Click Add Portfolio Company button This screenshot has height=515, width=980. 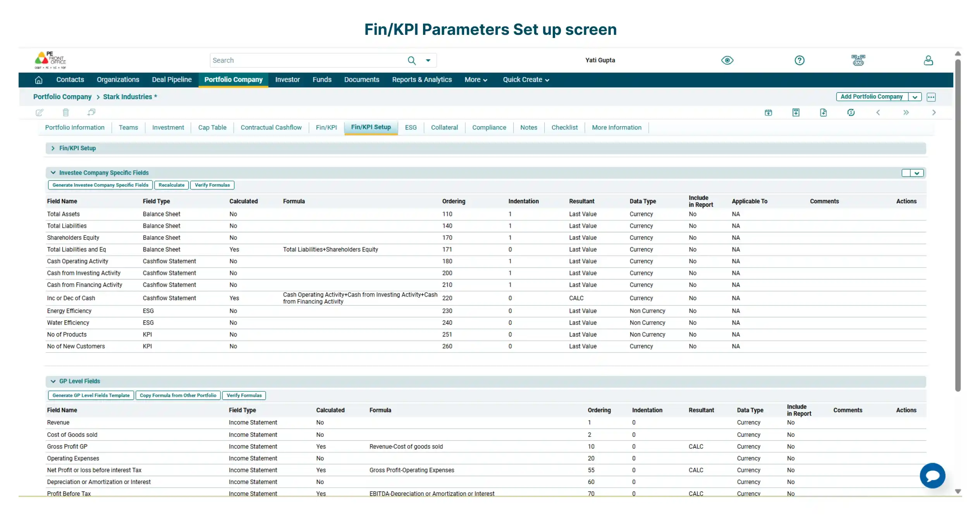[872, 97]
